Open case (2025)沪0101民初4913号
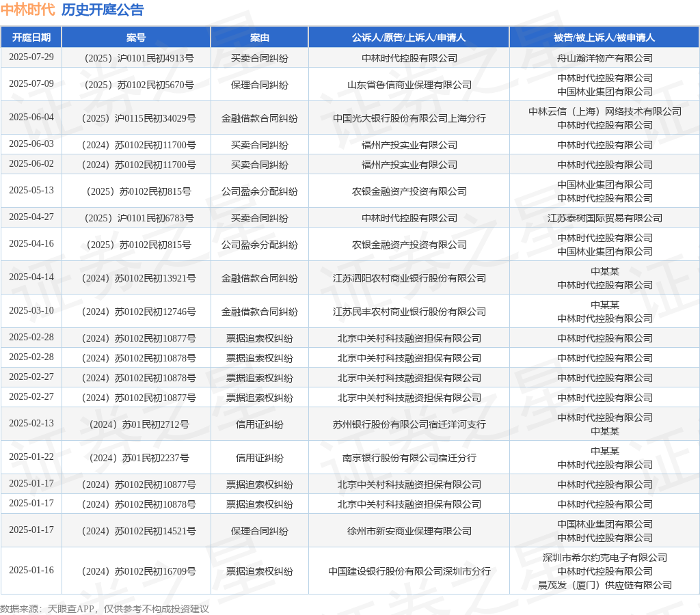This screenshot has height=615, width=700. click(136, 58)
